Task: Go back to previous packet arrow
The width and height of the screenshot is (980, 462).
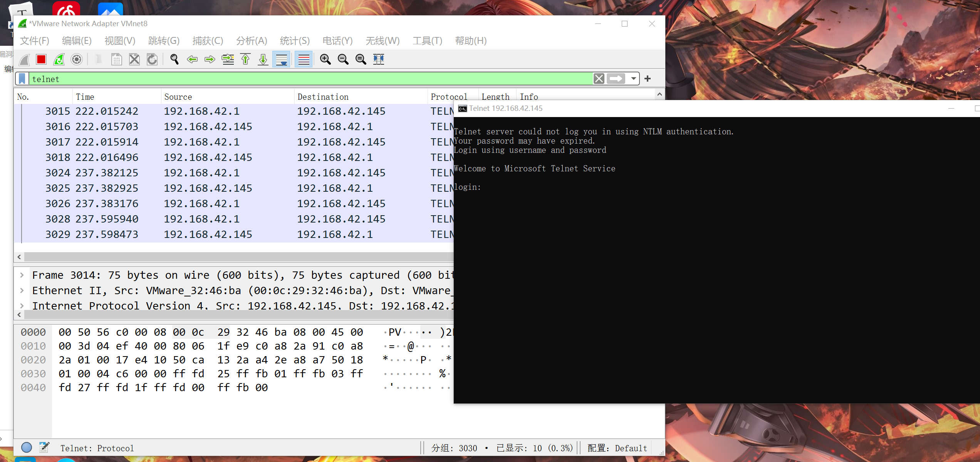Action: (192, 59)
